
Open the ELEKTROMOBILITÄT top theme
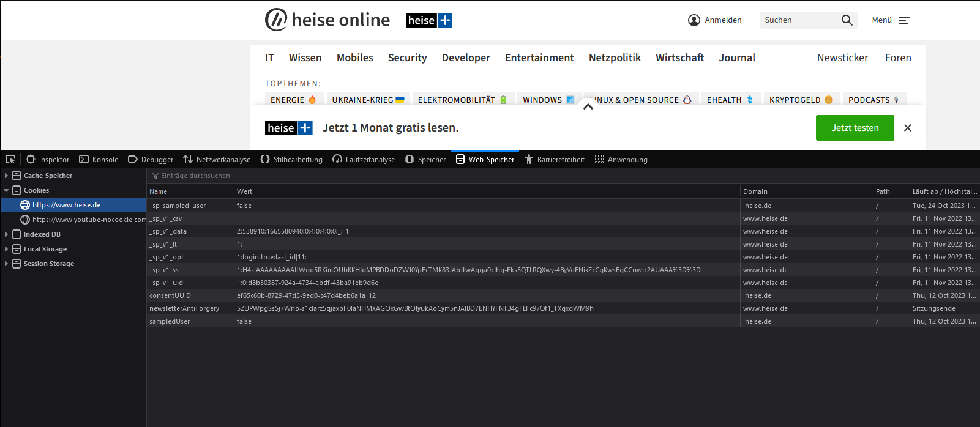pyautogui.click(x=462, y=100)
